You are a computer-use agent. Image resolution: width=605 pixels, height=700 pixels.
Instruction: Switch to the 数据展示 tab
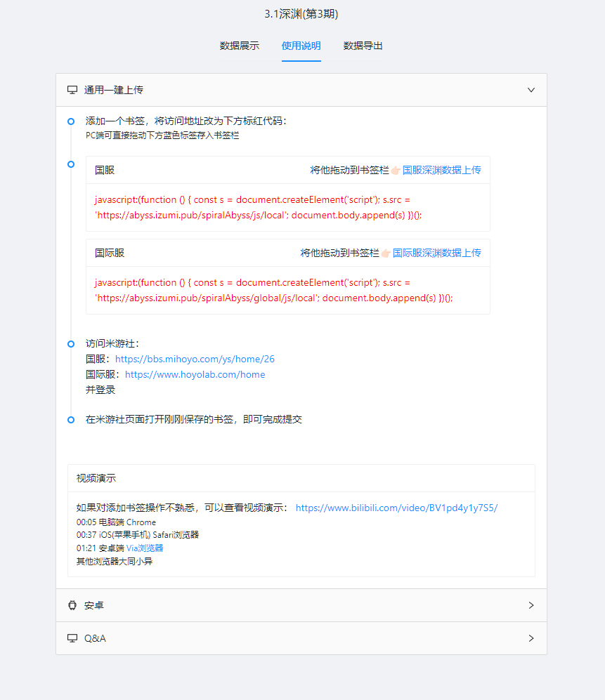(240, 46)
